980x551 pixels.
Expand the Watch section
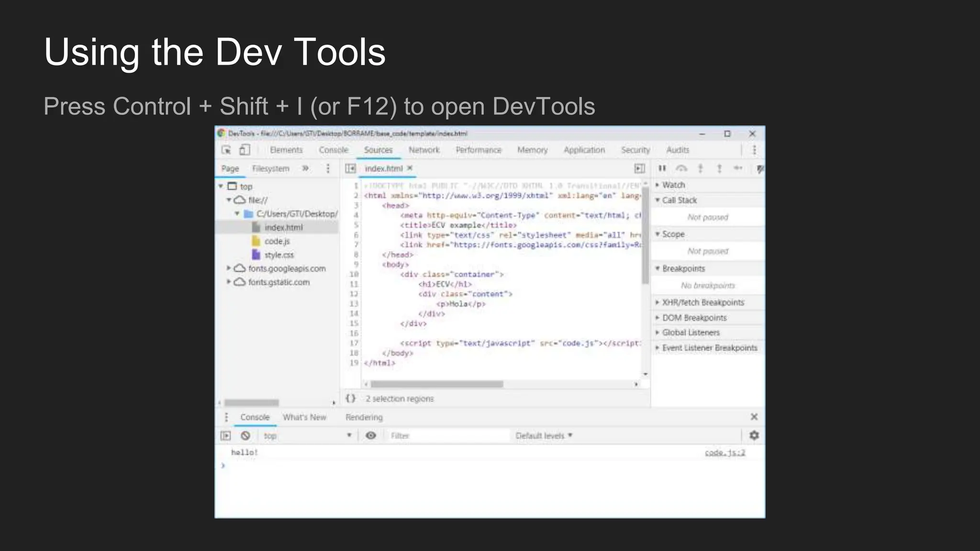(x=673, y=185)
